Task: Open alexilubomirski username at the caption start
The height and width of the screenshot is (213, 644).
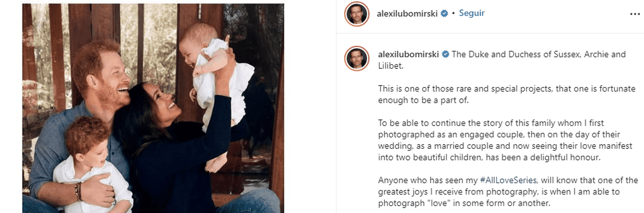Action: pos(408,55)
